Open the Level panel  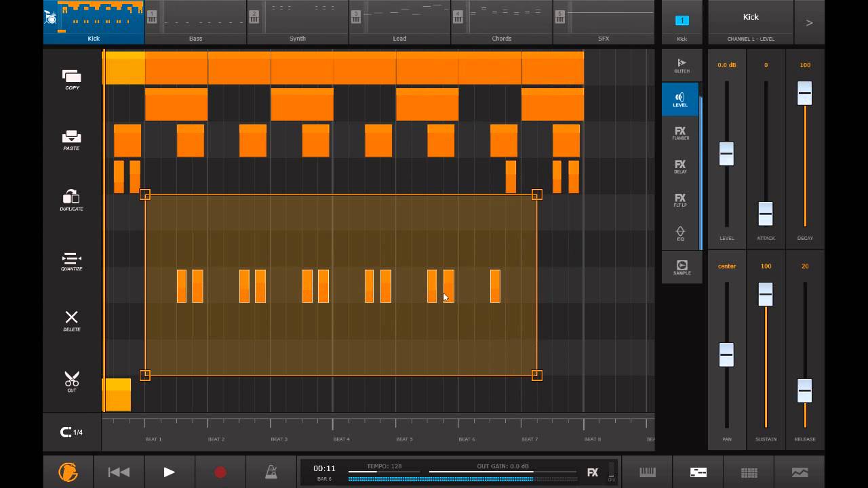tap(680, 100)
